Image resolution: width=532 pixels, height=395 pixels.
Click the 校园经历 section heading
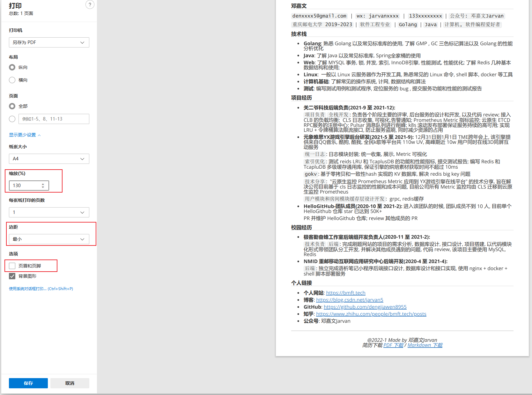[301, 228]
